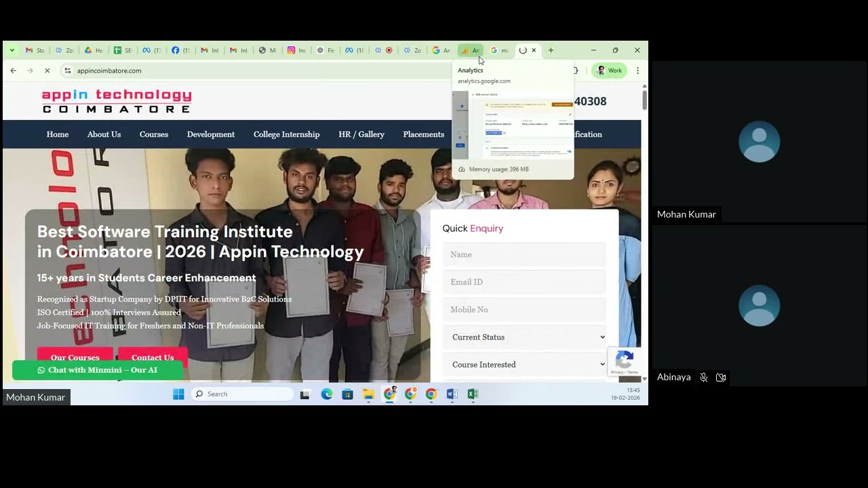Stop loading the page

click(47, 70)
